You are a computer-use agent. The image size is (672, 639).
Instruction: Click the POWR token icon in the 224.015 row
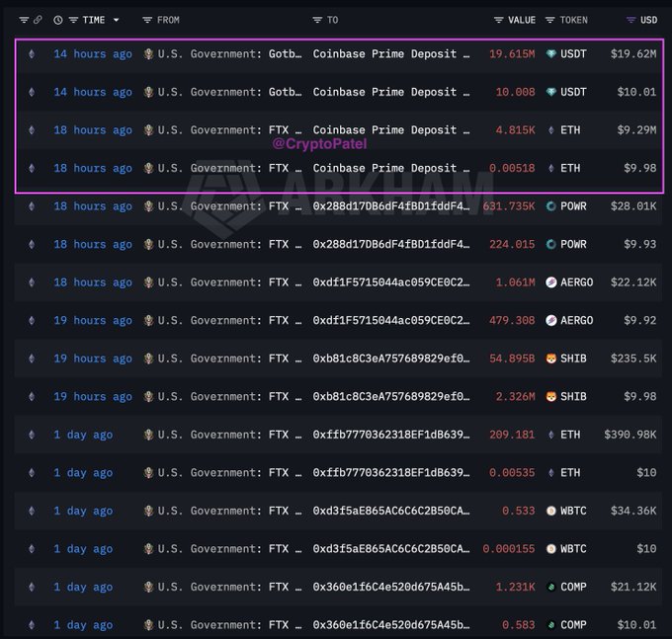coord(551,245)
